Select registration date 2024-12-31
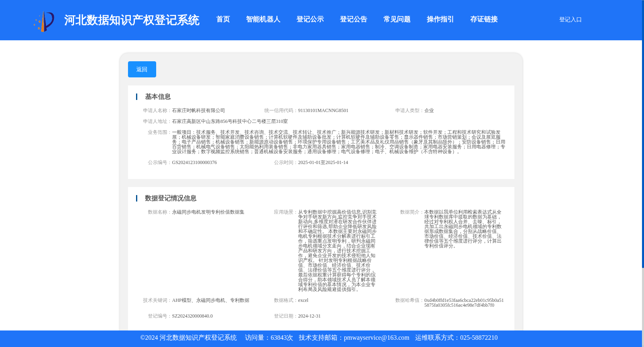 point(310,316)
